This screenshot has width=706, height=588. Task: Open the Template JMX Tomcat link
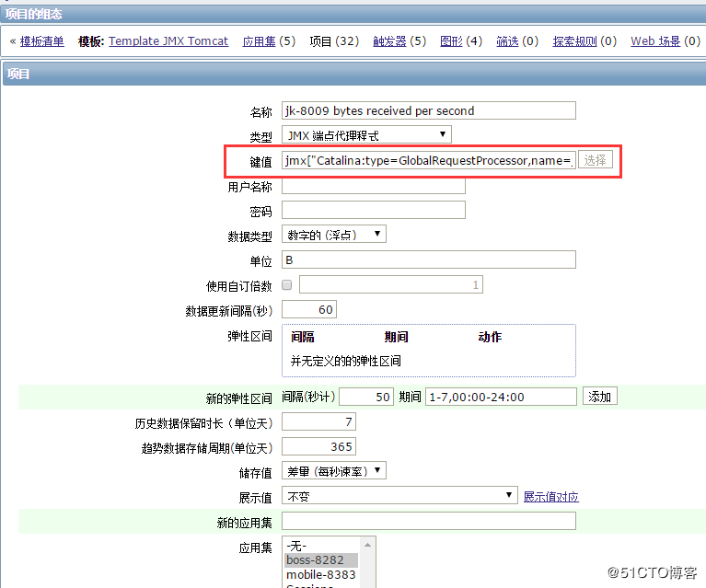point(168,41)
